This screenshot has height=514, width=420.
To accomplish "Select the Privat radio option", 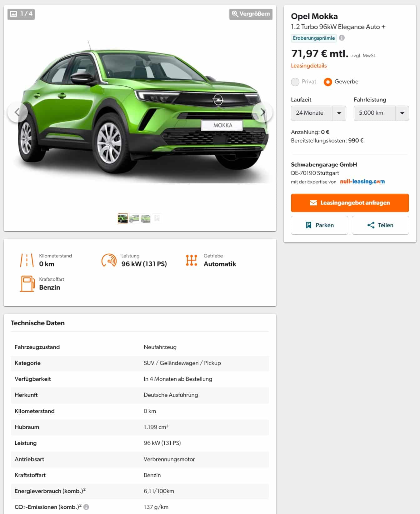I will coord(295,82).
